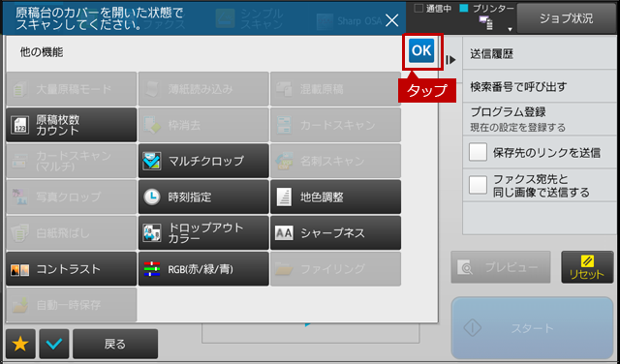Close the blue scan instruction message
The width and height of the screenshot is (620, 364).
pos(391,20)
